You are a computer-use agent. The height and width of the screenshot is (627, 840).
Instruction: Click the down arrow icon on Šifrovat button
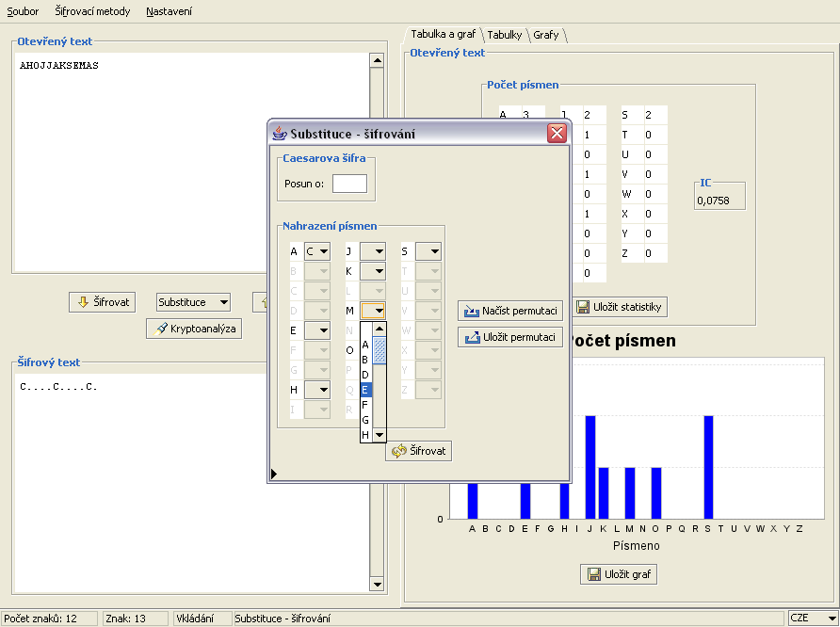(x=83, y=302)
